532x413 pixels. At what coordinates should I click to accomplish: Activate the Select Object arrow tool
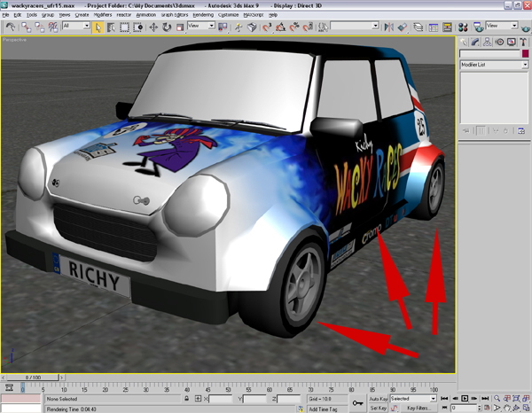click(x=98, y=27)
